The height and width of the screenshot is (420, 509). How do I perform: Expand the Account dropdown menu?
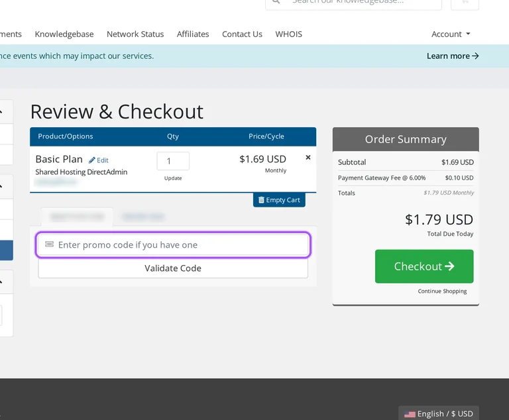point(451,34)
